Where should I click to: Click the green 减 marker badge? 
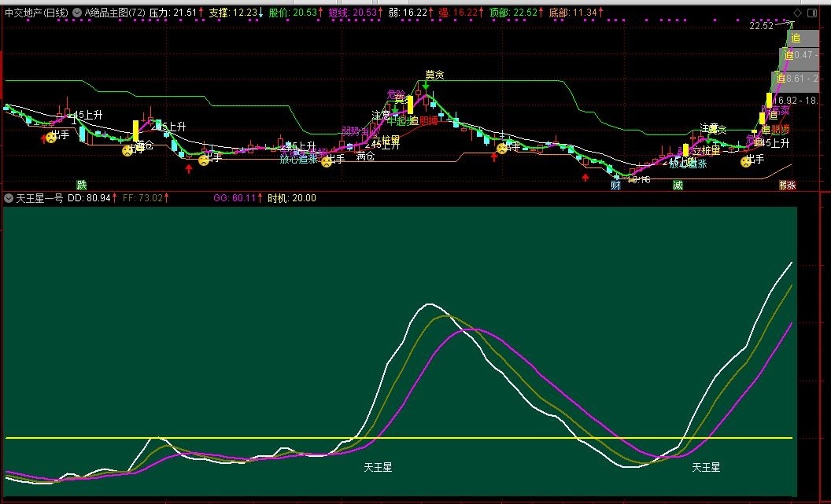pos(678,185)
